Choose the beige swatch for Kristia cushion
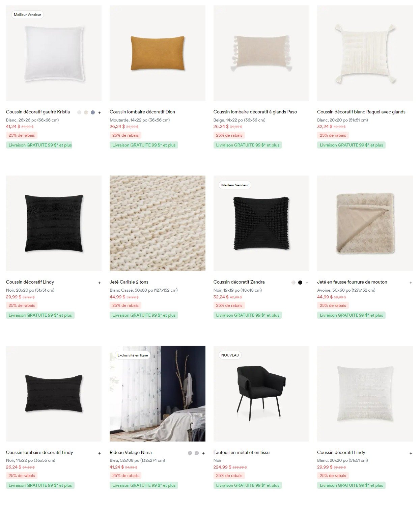The width and height of the screenshot is (420, 506). coord(86,112)
